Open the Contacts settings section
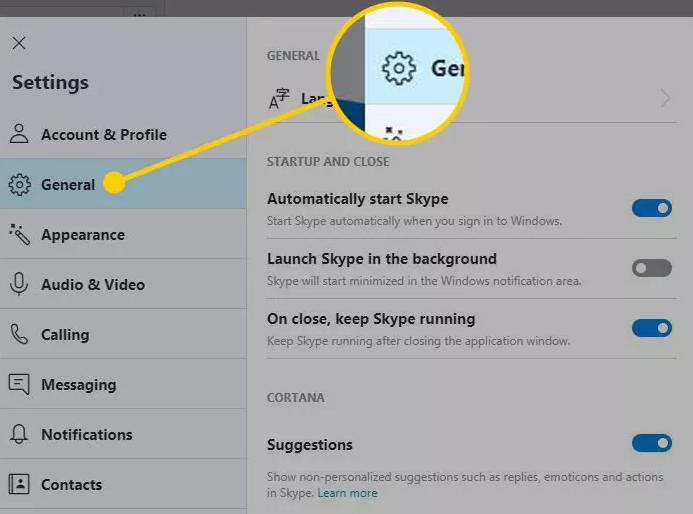The width and height of the screenshot is (693, 514). point(123,484)
